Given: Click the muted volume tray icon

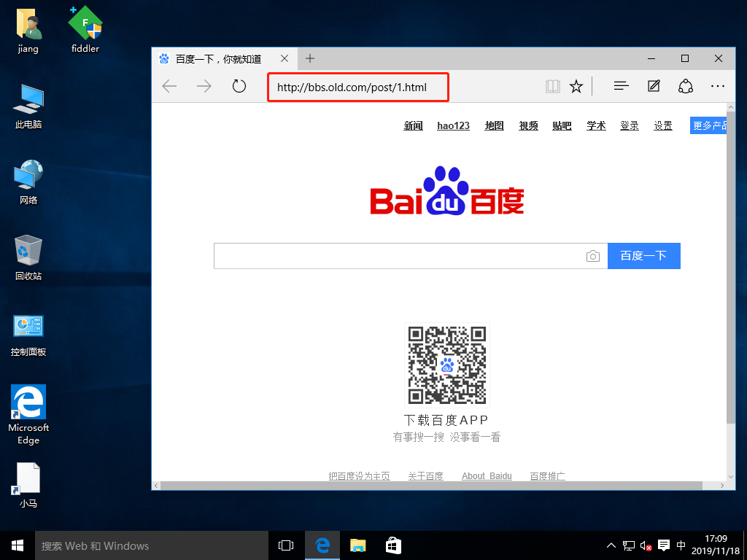Looking at the screenshot, I should [x=646, y=545].
